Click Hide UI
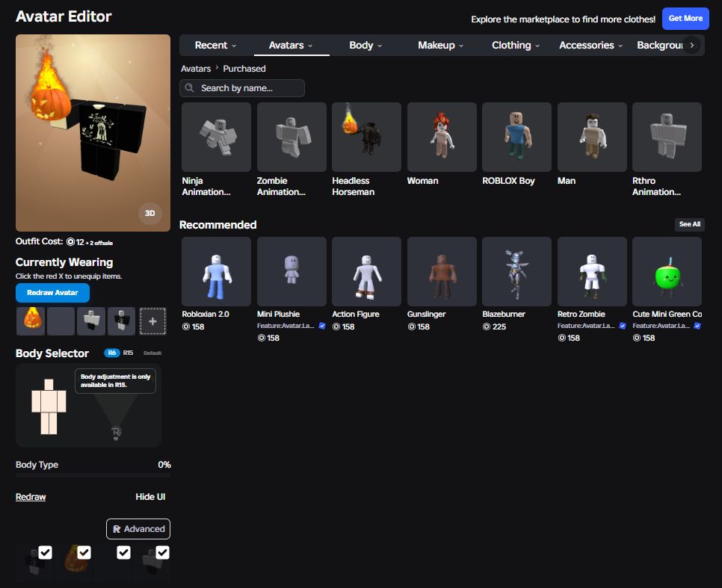 pos(150,497)
